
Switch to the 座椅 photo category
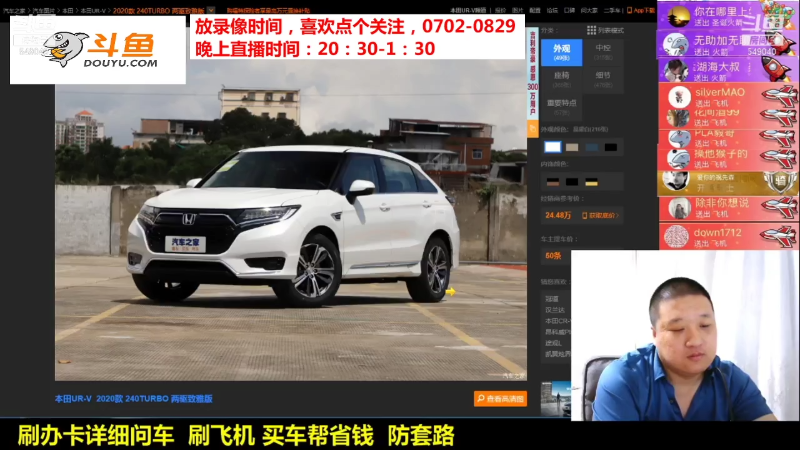point(561,79)
